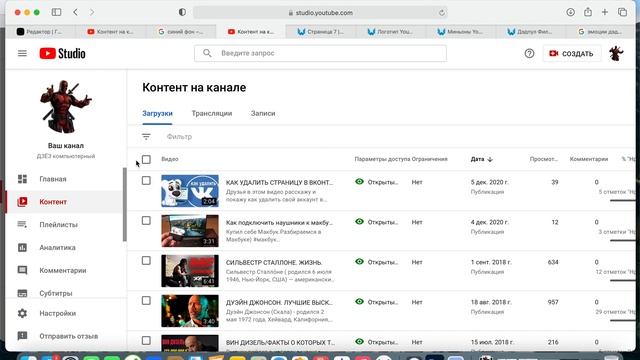This screenshot has height=360, width=640.
Task: Click the likes bar for КАК УДАЛИТЬ СТРАНИЦУ row
Action: click(x=622, y=200)
